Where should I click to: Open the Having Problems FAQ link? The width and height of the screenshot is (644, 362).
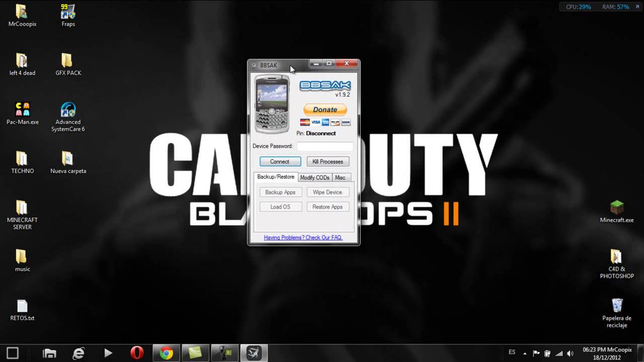click(x=303, y=237)
